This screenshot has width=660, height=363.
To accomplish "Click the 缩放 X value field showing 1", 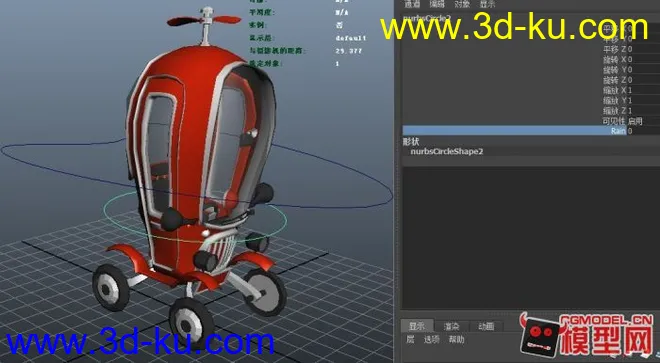I will click(643, 90).
